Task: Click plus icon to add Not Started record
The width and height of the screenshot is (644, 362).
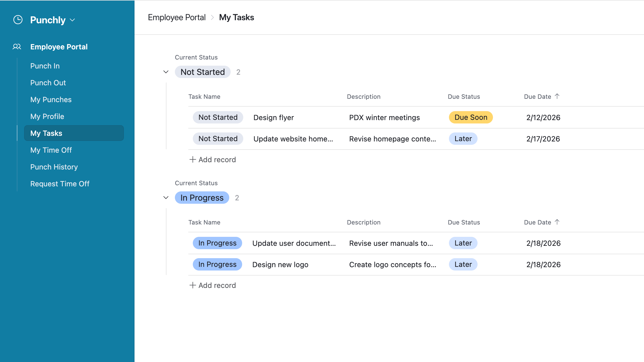Action: pyautogui.click(x=193, y=159)
